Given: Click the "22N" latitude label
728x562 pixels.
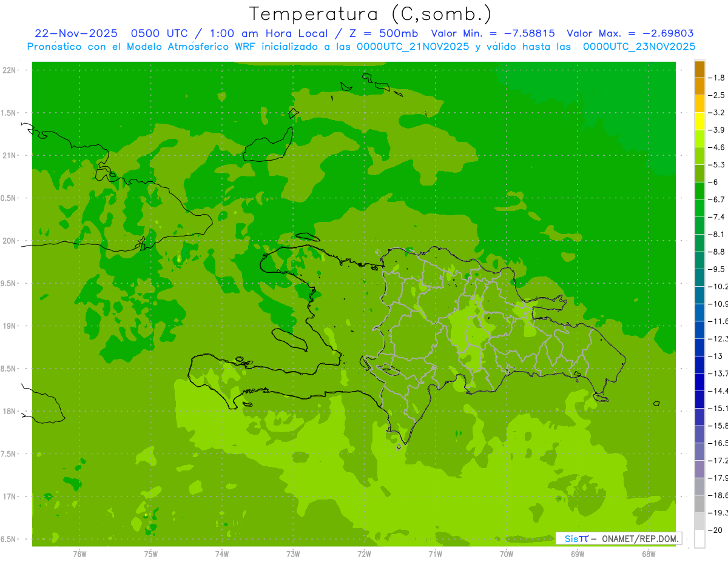Looking at the screenshot, I should click(x=10, y=70).
